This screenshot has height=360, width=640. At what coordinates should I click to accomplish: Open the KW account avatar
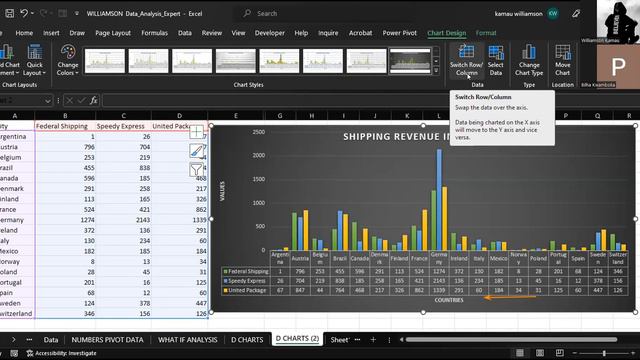pos(553,13)
